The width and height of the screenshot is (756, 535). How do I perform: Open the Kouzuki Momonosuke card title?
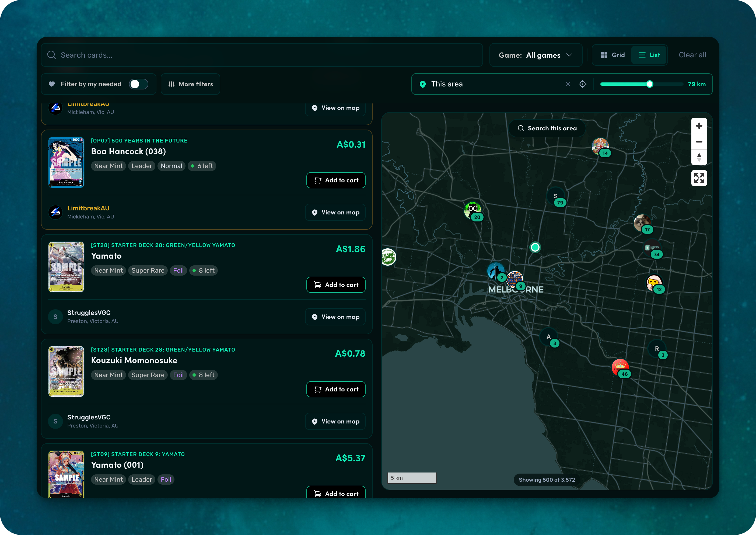134,360
